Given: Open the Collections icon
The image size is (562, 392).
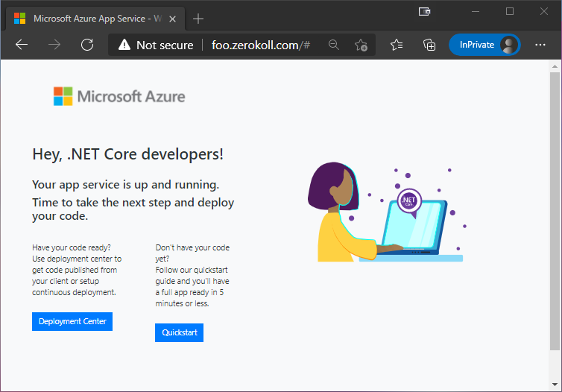Looking at the screenshot, I should pyautogui.click(x=429, y=45).
